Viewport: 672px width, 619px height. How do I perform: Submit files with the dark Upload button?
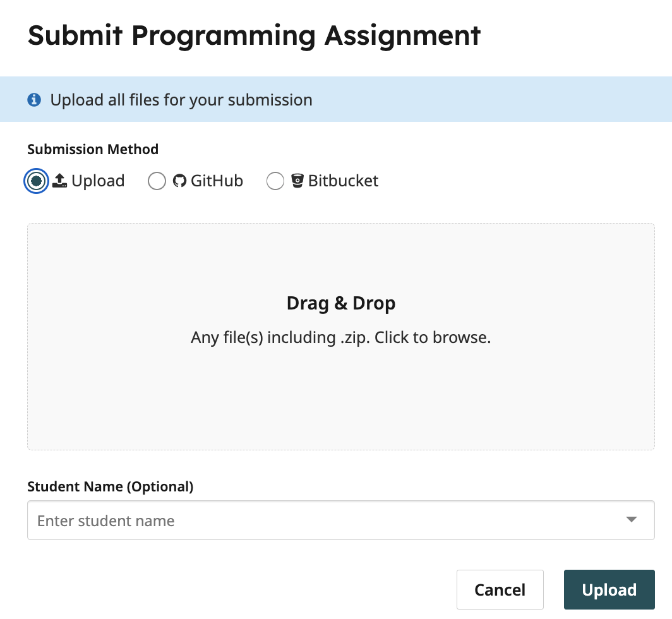pos(609,590)
